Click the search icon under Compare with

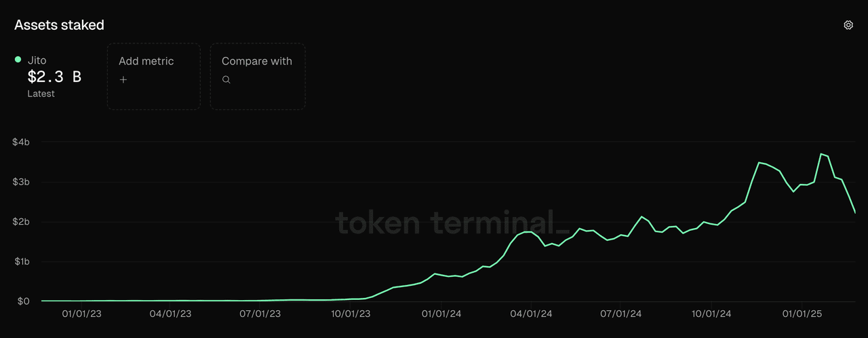(x=226, y=79)
